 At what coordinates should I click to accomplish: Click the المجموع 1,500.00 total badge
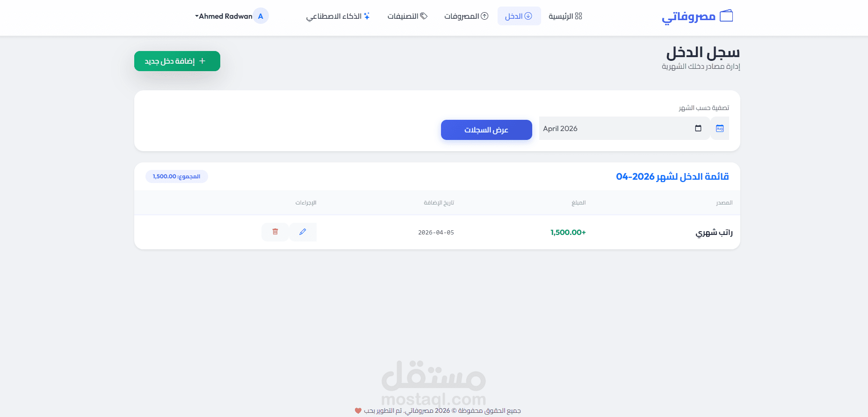tap(177, 176)
